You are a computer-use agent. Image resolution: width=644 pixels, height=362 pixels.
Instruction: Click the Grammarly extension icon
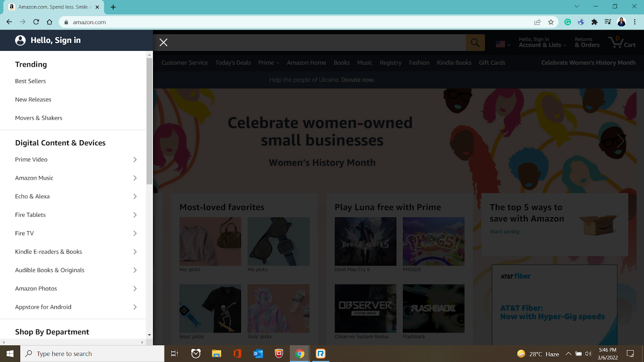(568, 22)
